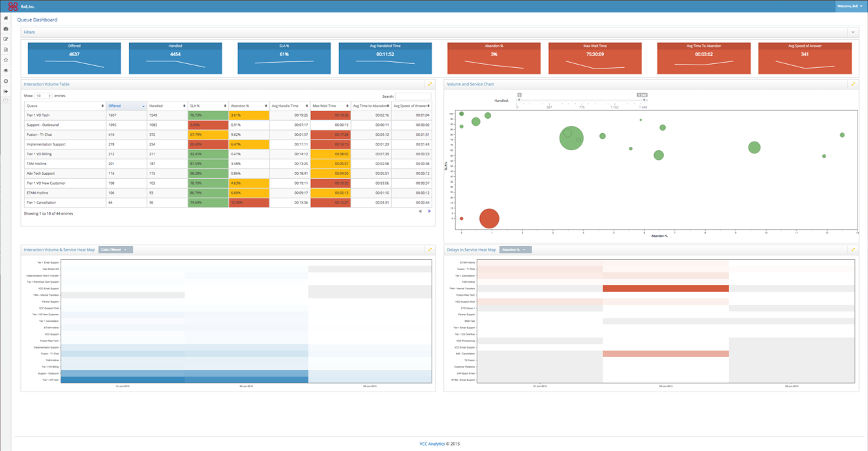Click the edit/compose icon in the sidebar
The width and height of the screenshot is (868, 451).
click(x=5, y=39)
